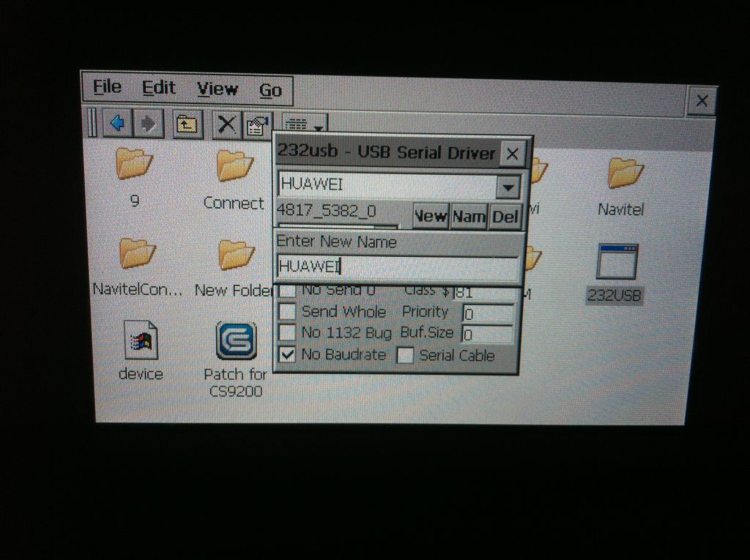Click the New button in 232usb dialog

pyautogui.click(x=431, y=216)
